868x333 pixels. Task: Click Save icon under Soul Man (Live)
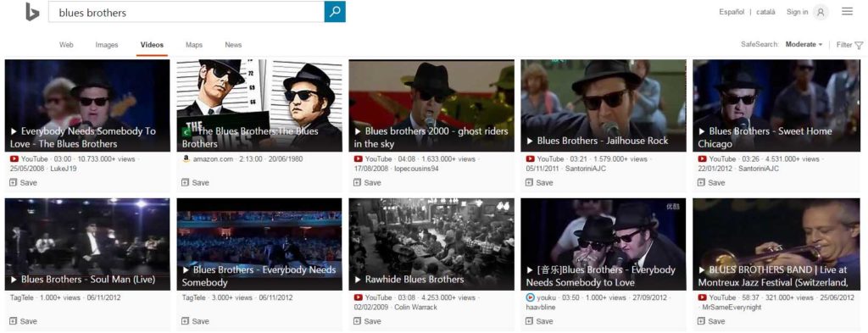(14, 321)
